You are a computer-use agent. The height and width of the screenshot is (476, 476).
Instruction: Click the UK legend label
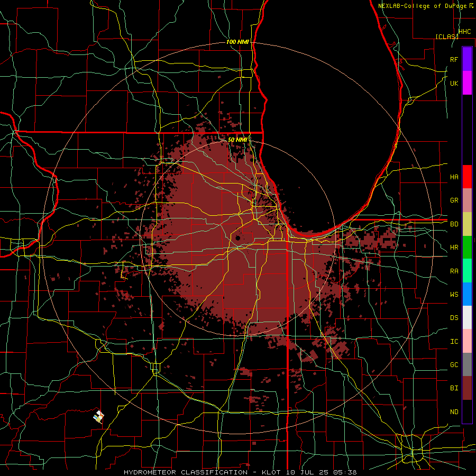pyautogui.click(x=454, y=83)
